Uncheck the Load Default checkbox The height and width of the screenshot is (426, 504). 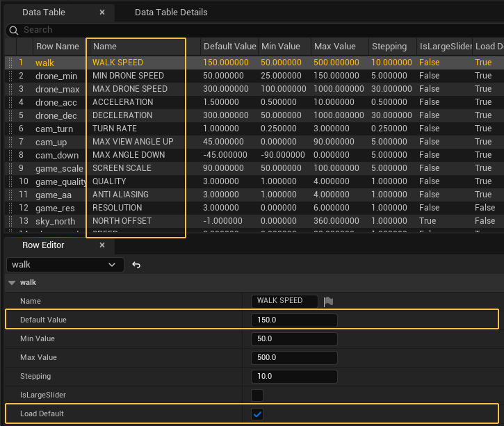(x=257, y=414)
